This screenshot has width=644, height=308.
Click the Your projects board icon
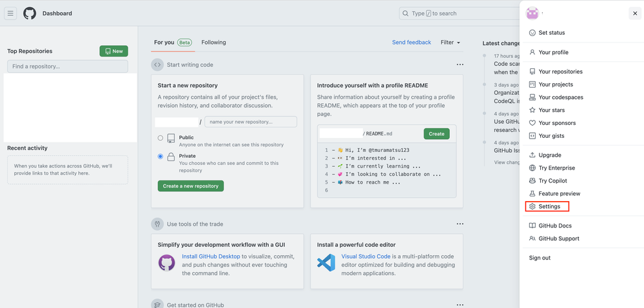tap(532, 84)
